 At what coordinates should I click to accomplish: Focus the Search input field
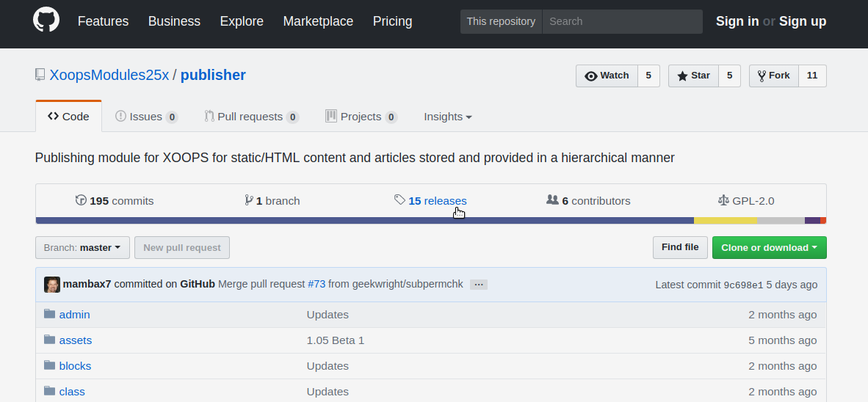tap(622, 21)
